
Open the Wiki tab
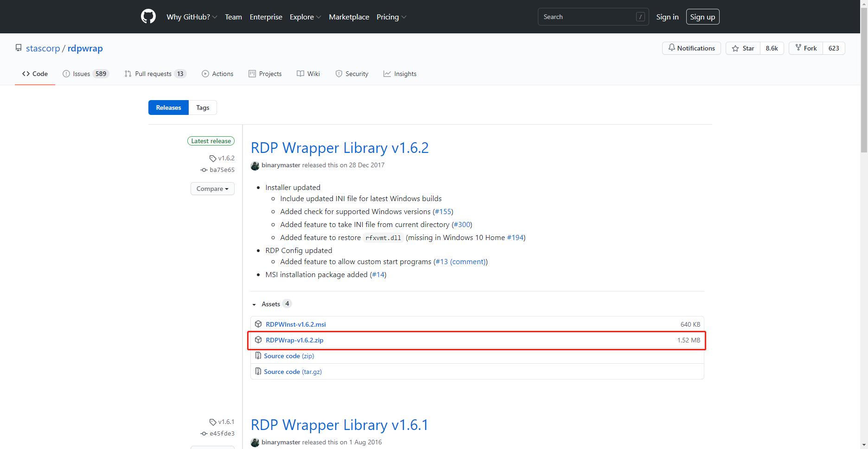tap(308, 74)
